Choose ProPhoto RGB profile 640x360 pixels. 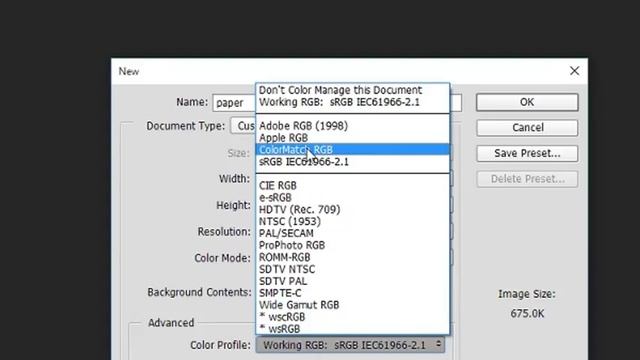353,245
